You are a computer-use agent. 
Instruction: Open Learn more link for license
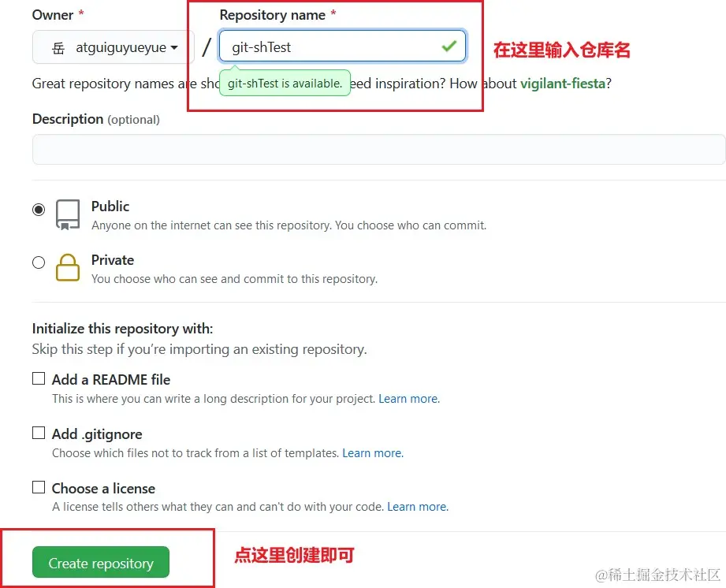tap(418, 507)
